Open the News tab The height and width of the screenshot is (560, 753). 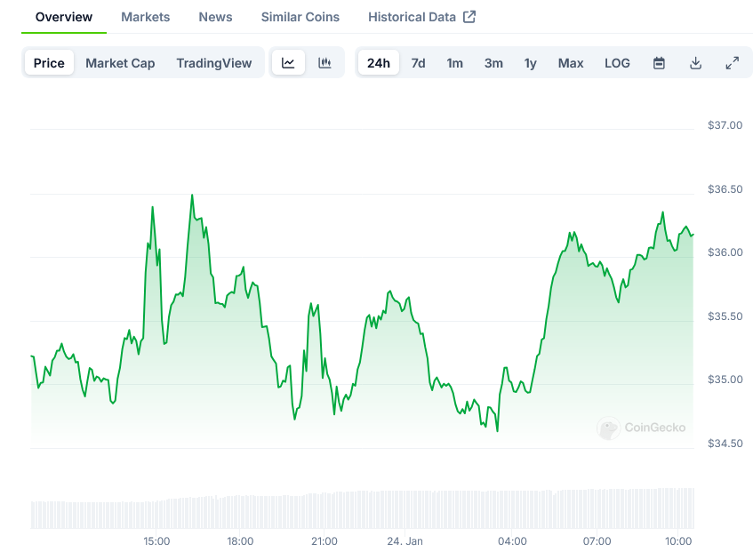click(x=215, y=17)
